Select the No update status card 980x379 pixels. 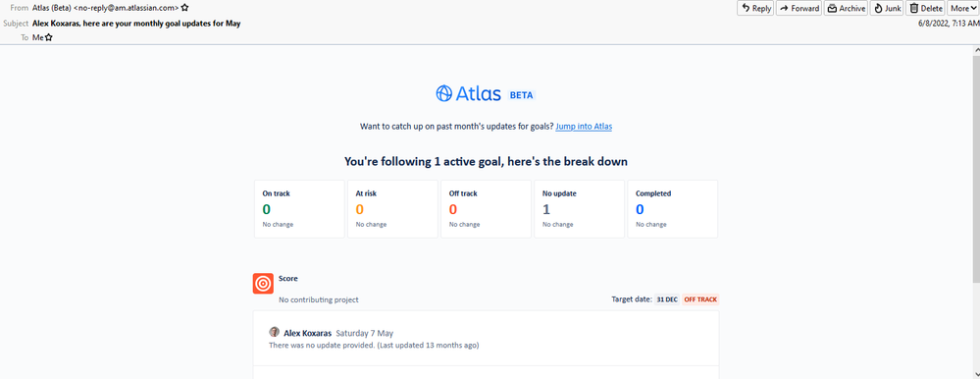pos(580,209)
